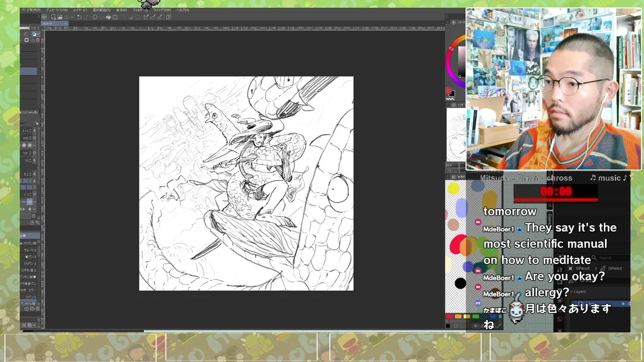This screenshot has width=644, height=362.
Task: Click the 'Are you okay?' chat message
Action: 565,277
